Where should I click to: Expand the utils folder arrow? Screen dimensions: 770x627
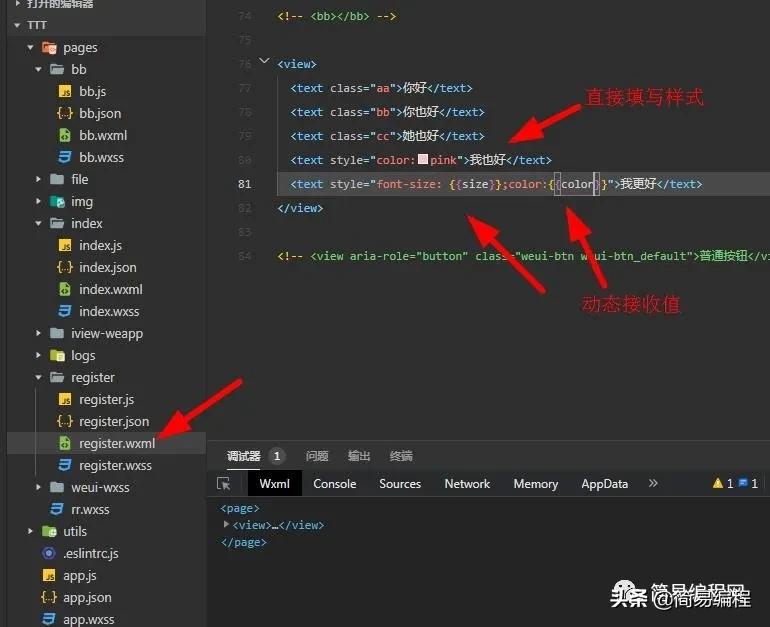click(30, 531)
